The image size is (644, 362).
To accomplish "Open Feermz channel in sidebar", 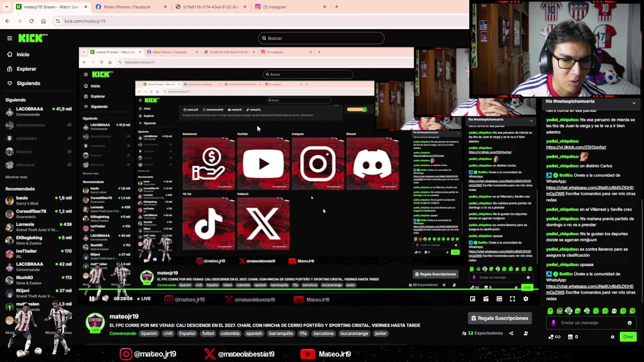I will tap(38, 151).
